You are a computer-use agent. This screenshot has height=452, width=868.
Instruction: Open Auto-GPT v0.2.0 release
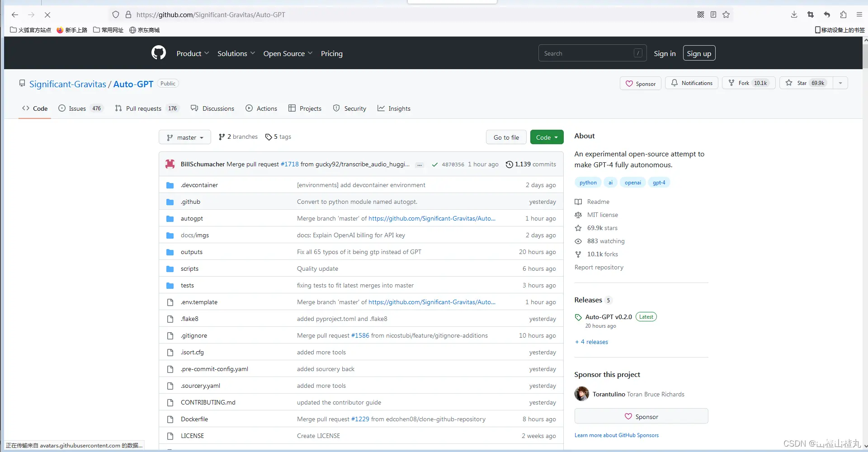click(609, 317)
